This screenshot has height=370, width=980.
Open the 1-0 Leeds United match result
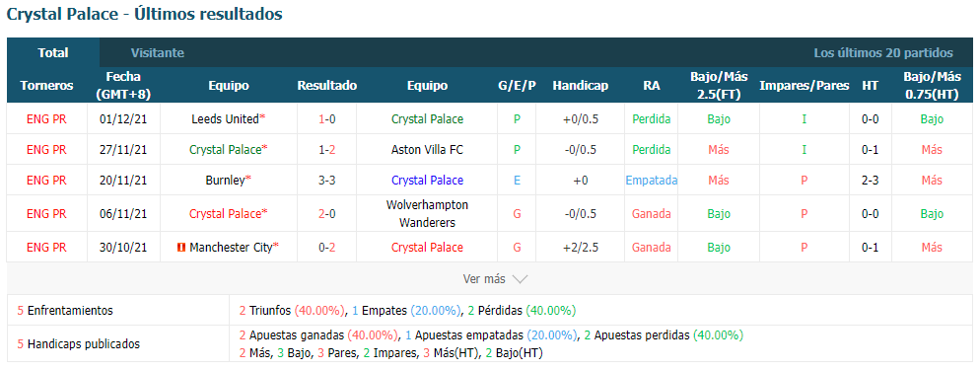327,118
